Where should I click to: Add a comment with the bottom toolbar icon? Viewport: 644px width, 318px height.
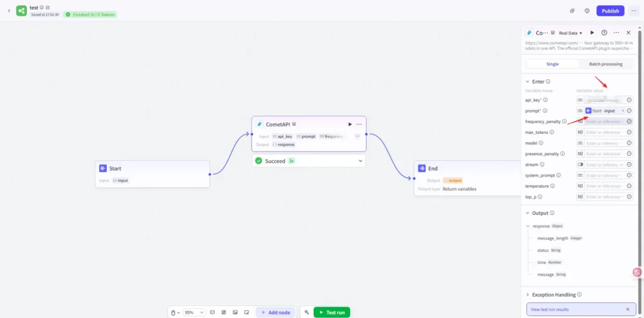click(213, 312)
